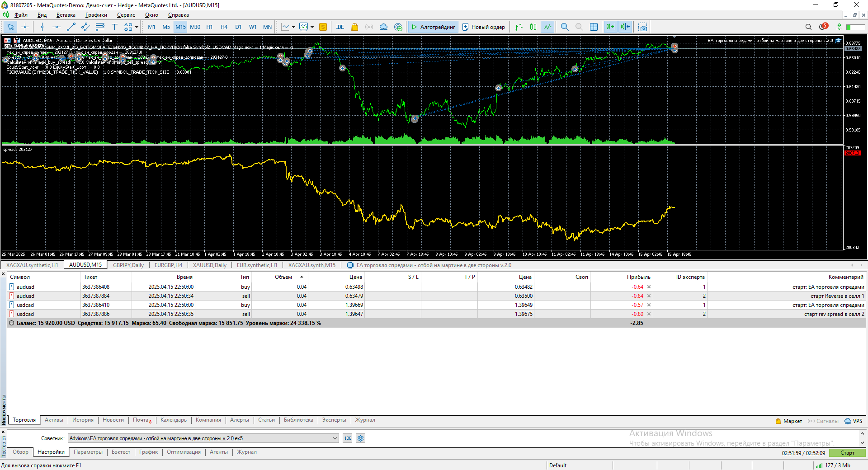Image resolution: width=868 pixels, height=470 pixels.
Task: Toggle chart auto-scroll to end
Action: pyautogui.click(x=610, y=27)
